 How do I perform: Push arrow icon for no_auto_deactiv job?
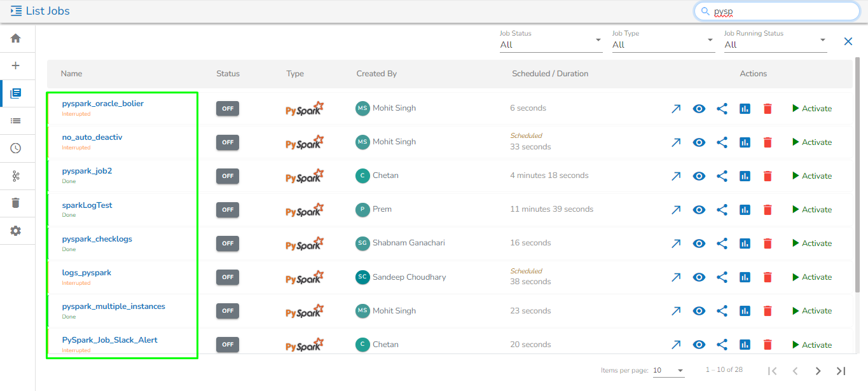(676, 142)
